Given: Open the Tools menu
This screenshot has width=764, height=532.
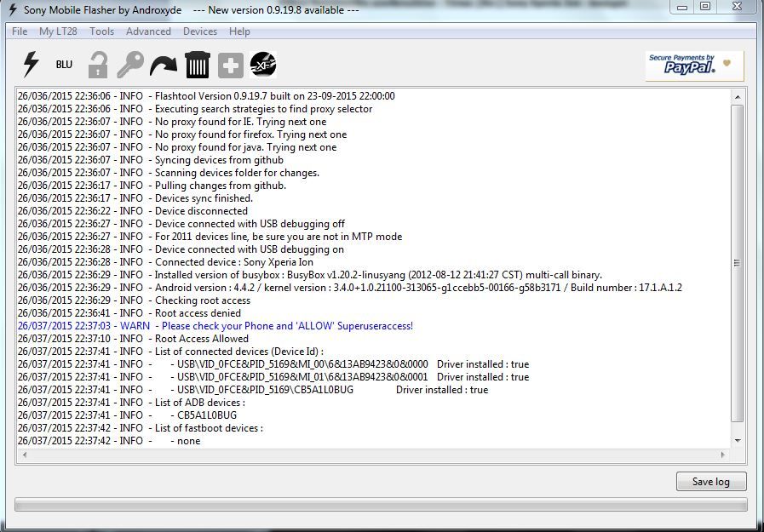Looking at the screenshot, I should (x=102, y=31).
